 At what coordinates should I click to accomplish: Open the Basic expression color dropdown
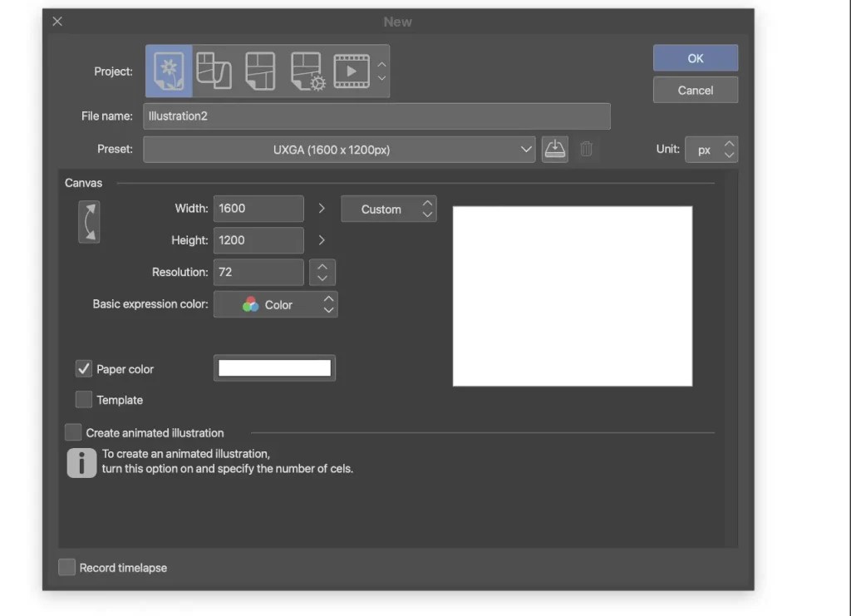275,304
